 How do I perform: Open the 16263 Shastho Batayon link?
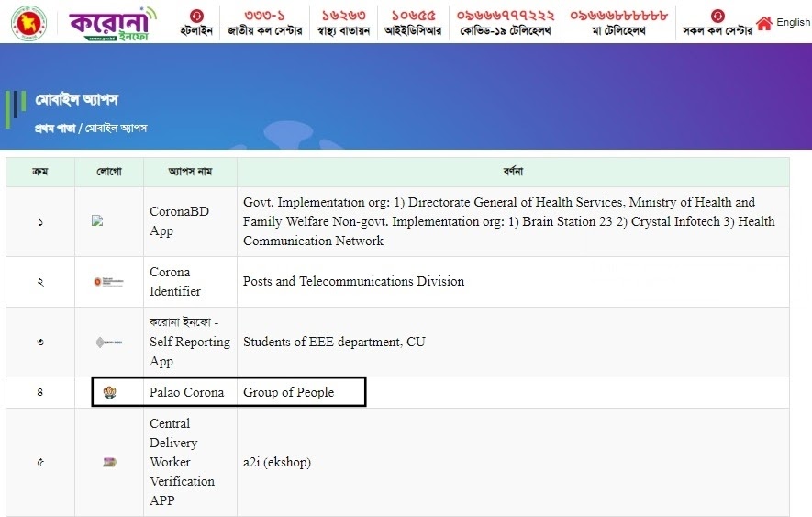pos(345,23)
